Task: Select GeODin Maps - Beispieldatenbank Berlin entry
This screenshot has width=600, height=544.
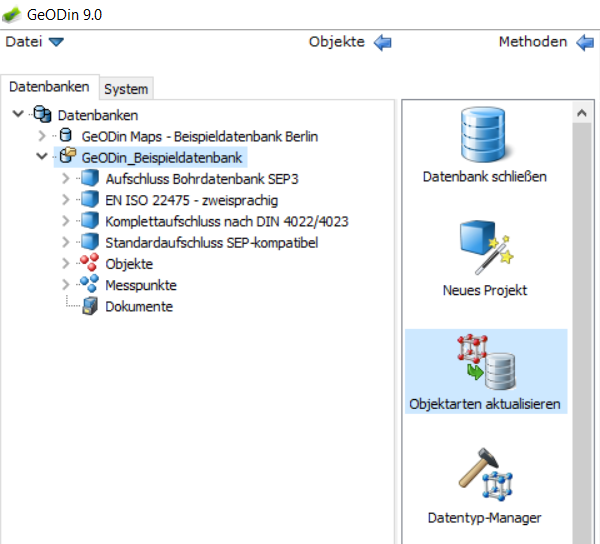Action: pyautogui.click(x=200, y=137)
